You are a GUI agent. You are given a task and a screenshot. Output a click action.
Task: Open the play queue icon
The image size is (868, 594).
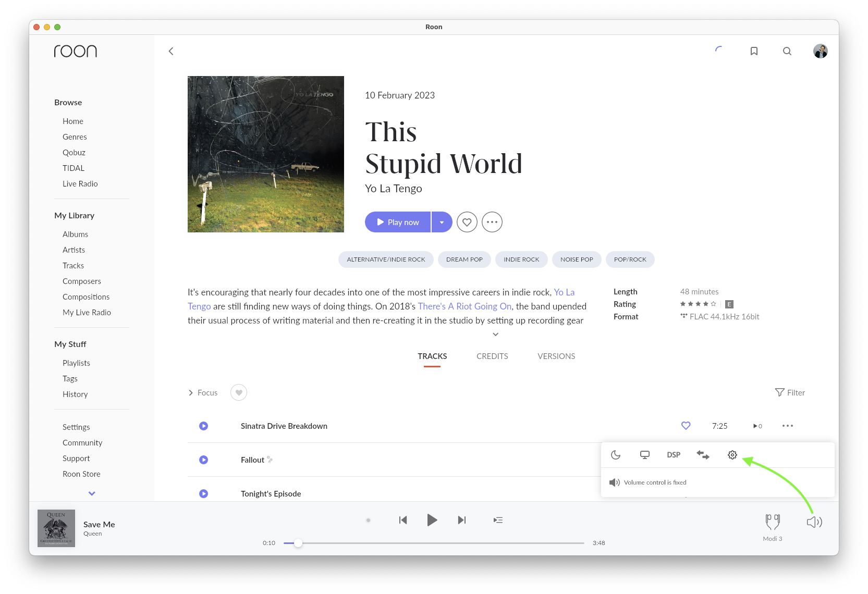(x=498, y=520)
